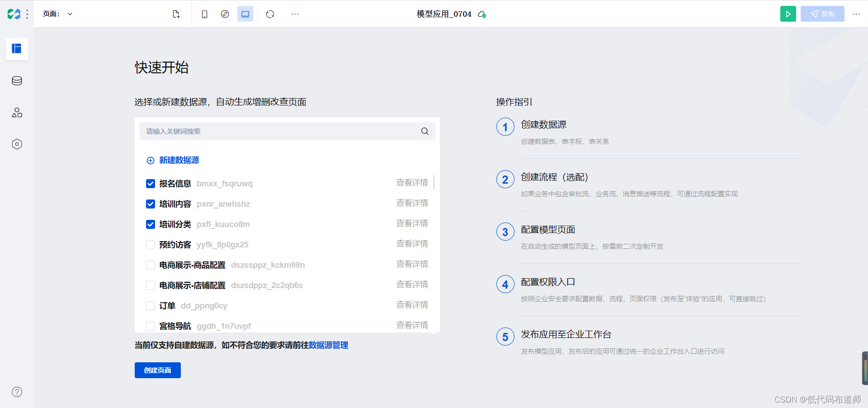Open the components sidebar panel
Screen dimensions: 868x408
tap(17, 113)
